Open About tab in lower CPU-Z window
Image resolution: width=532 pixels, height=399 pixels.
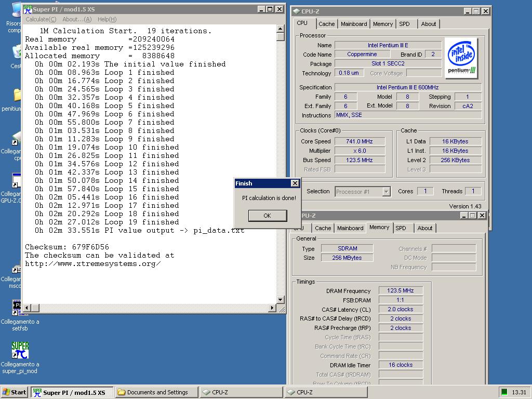425,229
